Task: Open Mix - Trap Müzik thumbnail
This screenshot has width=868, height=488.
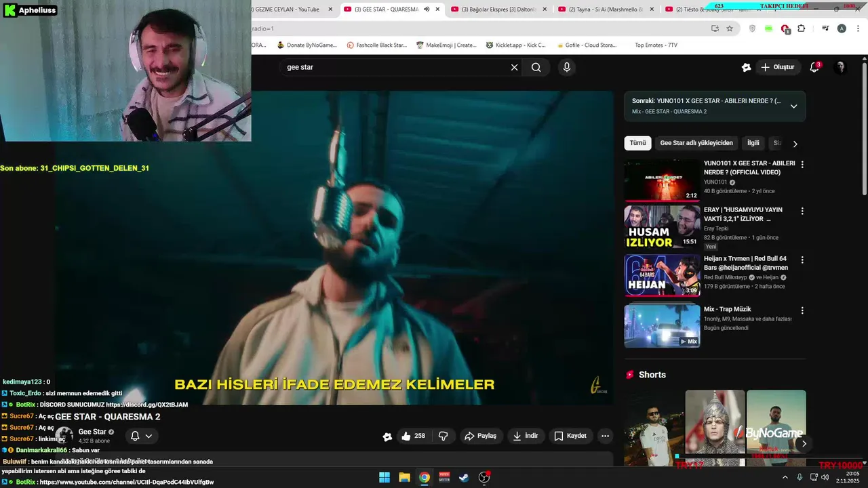Action: tap(662, 325)
